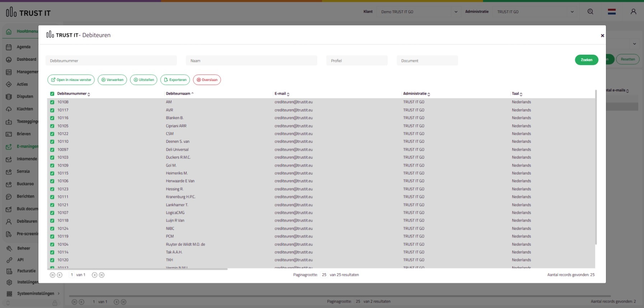Click the Klachten sidebar icon
644x308 pixels.
(9, 109)
